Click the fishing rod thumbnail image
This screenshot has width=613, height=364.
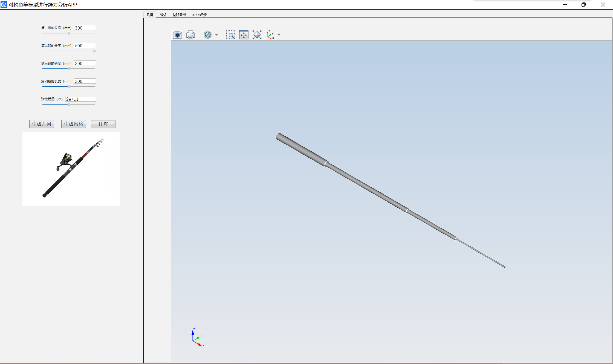tap(72, 169)
